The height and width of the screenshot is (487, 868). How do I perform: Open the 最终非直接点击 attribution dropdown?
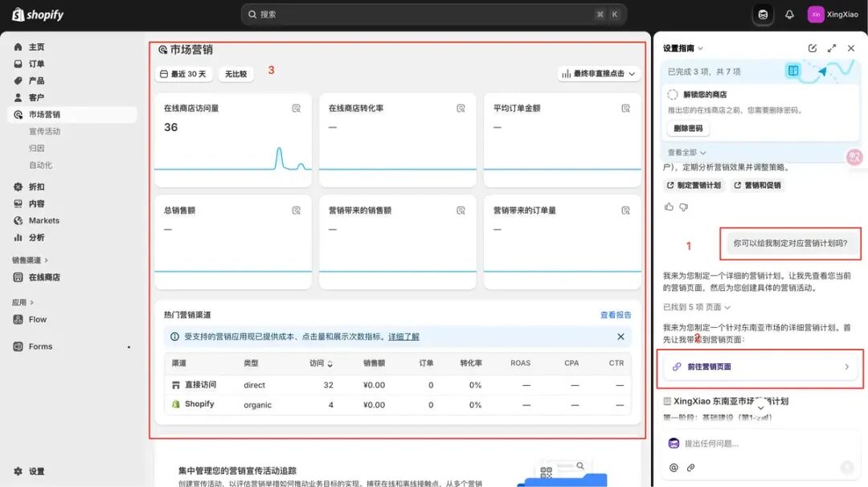(x=599, y=74)
